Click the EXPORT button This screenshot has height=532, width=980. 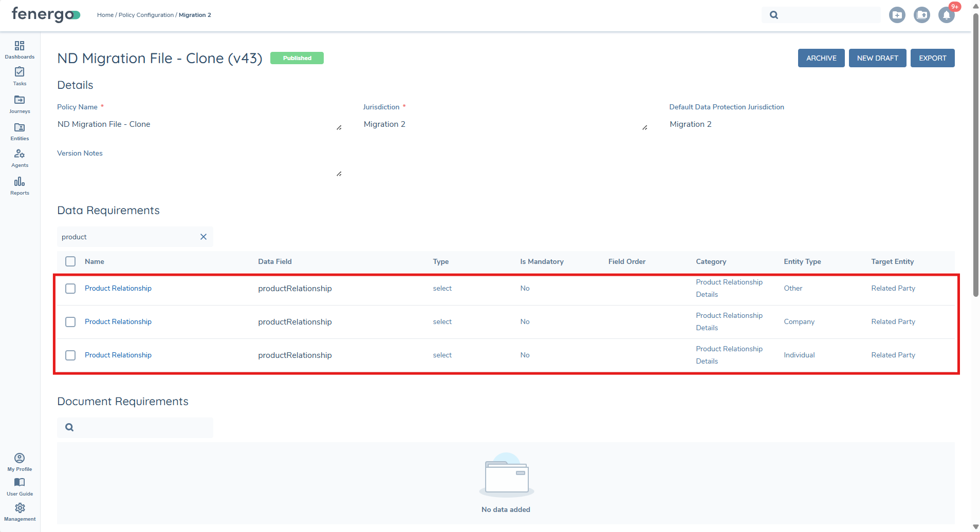(932, 58)
